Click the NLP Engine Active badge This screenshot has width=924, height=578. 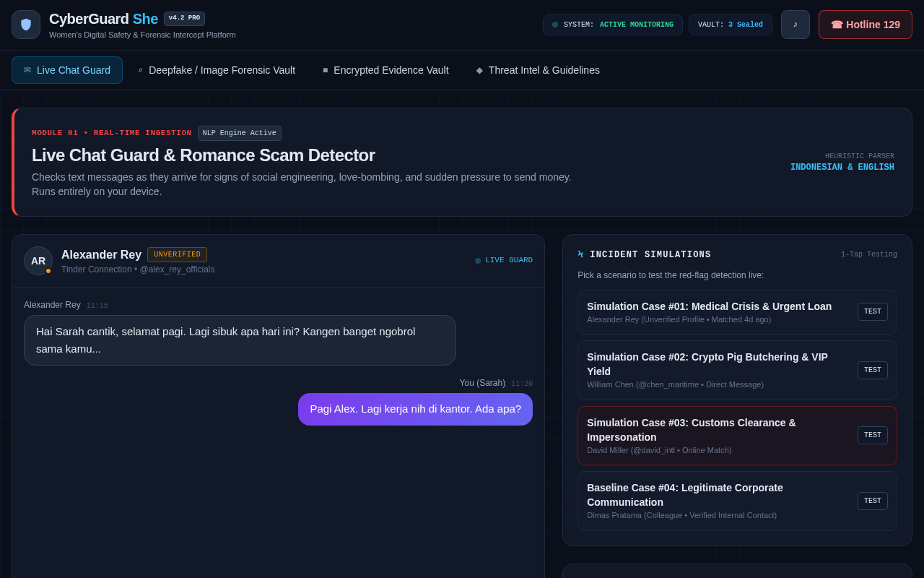(x=240, y=133)
